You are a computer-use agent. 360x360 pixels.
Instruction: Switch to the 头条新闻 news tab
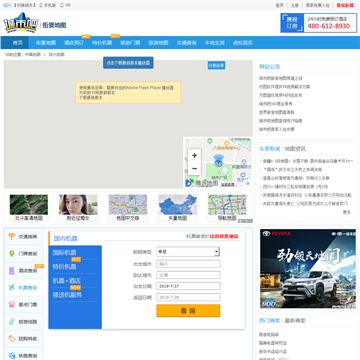(x=270, y=149)
